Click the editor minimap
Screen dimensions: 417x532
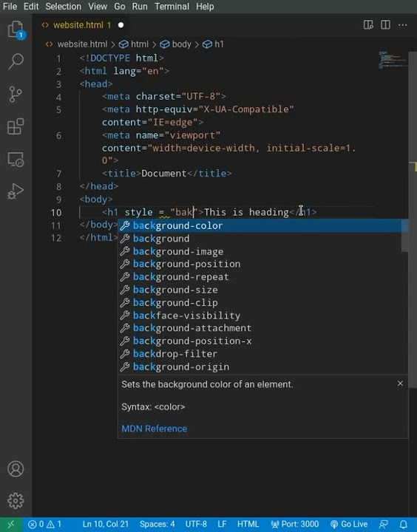[x=393, y=60]
